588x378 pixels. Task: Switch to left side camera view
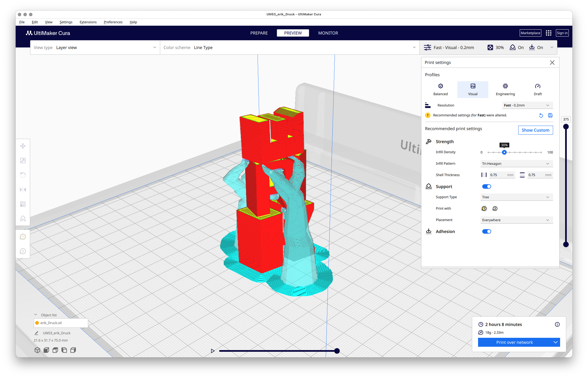tap(64, 350)
